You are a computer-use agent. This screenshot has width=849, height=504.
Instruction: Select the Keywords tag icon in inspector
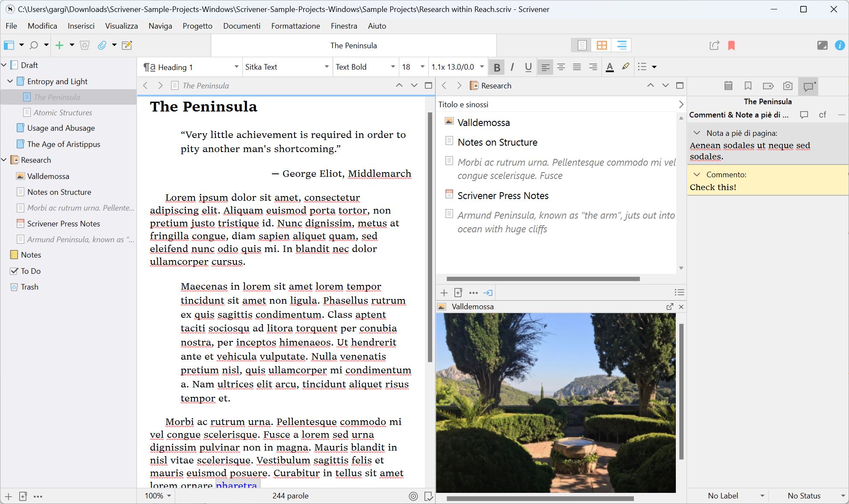coord(768,86)
